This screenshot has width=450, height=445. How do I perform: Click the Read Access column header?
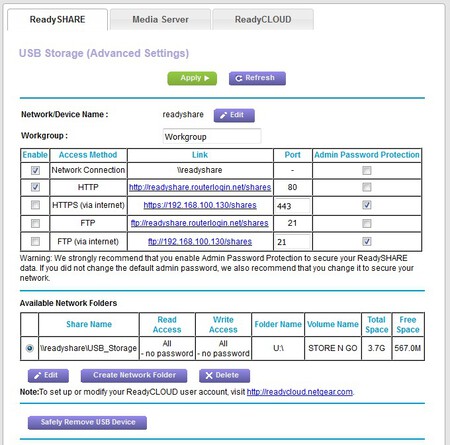[167, 325]
